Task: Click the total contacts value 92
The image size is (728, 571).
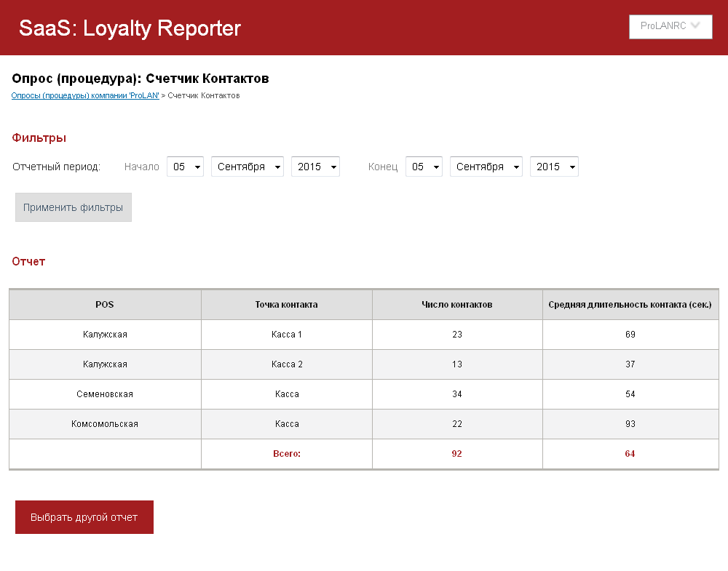Action: (x=456, y=454)
